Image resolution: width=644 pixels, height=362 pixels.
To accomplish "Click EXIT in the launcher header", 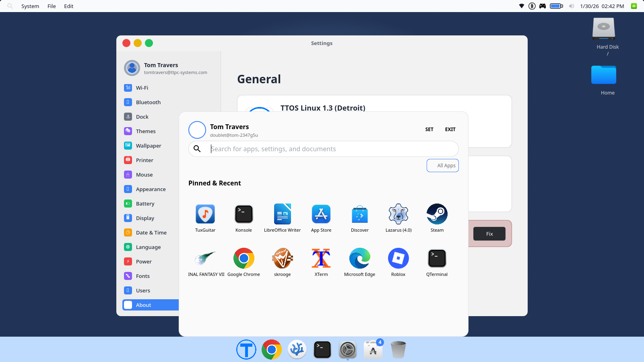I will (x=450, y=130).
